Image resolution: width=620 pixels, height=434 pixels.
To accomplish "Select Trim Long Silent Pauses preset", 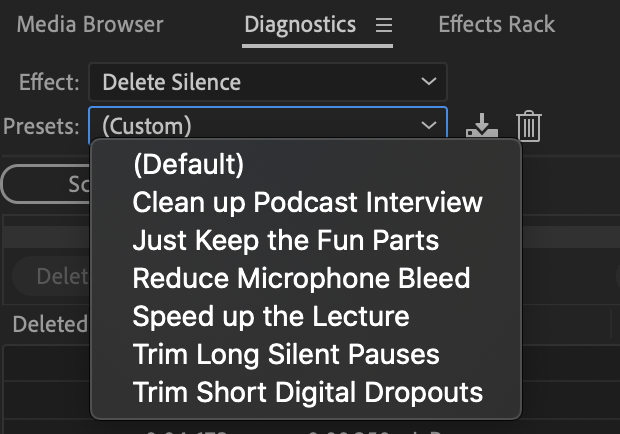I will click(286, 354).
